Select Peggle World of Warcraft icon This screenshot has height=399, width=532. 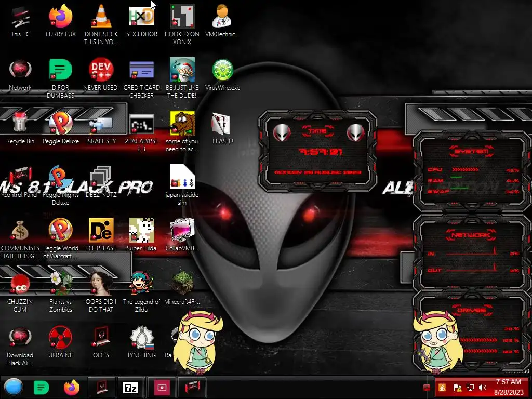click(x=60, y=231)
